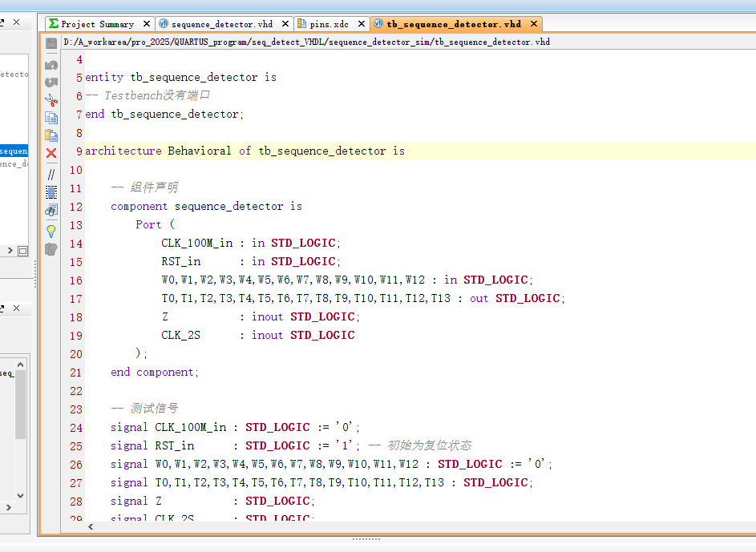Click the lower left panel's vertical scrollbar thumb
The width and height of the screenshot is (756, 552).
(20, 405)
